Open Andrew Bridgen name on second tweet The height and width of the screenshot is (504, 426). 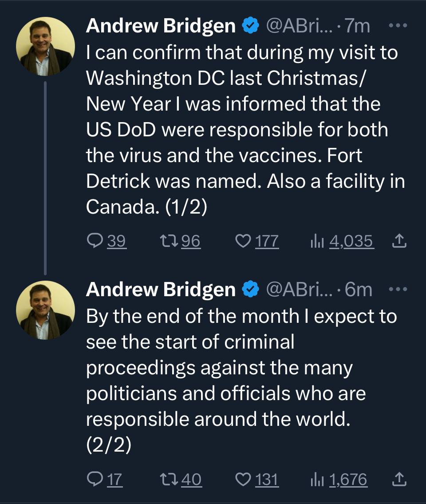[161, 290]
